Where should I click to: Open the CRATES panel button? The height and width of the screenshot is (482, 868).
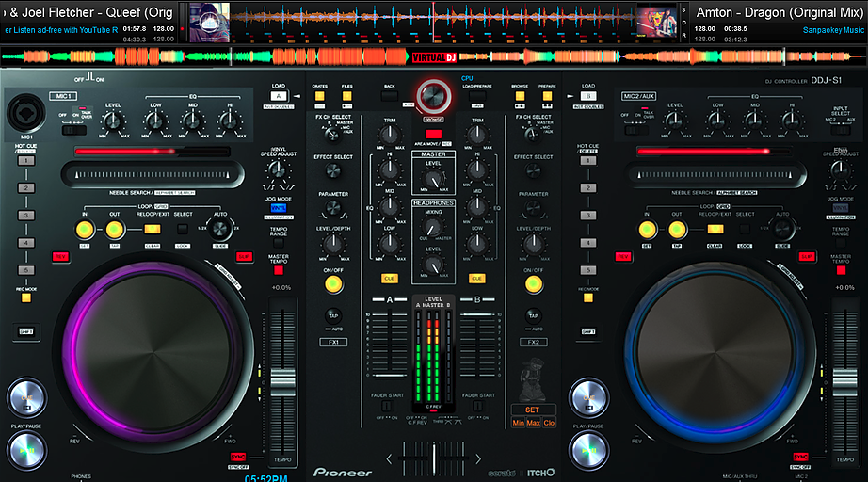(x=319, y=96)
